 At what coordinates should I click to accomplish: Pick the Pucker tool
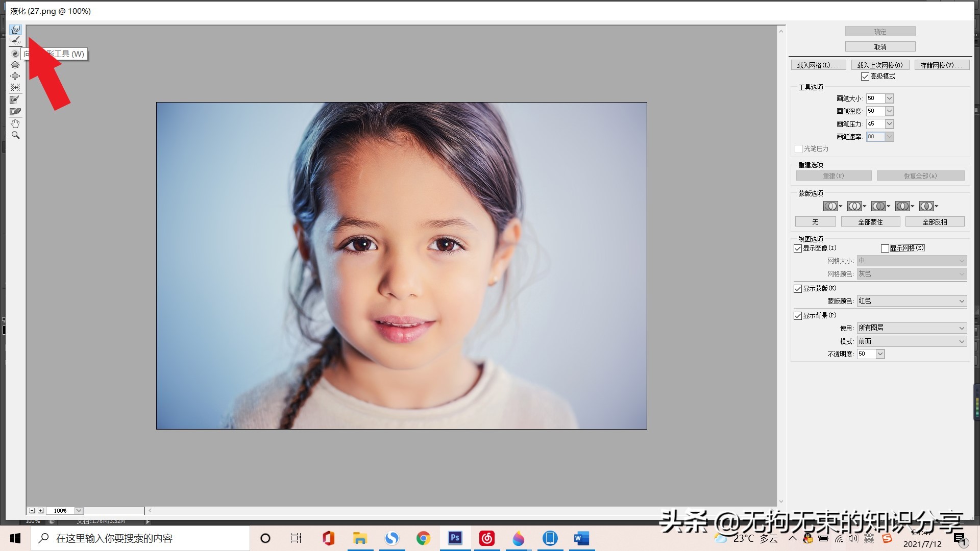tap(15, 65)
